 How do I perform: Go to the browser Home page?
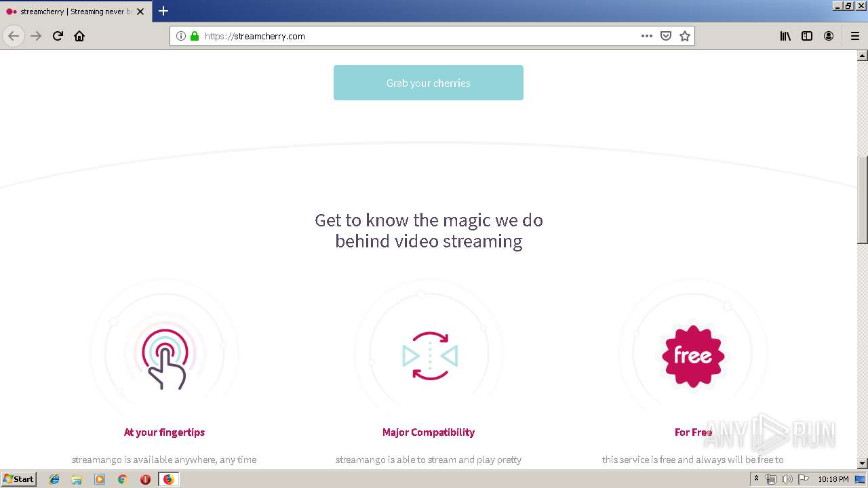[x=79, y=36]
